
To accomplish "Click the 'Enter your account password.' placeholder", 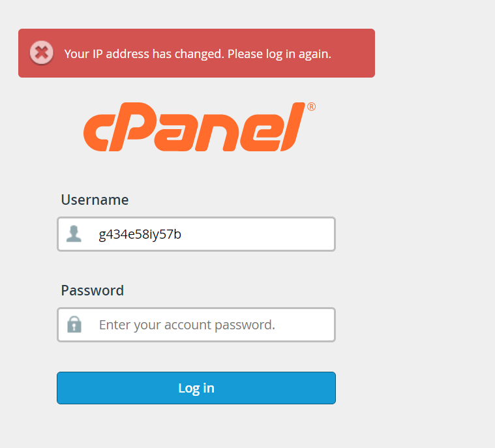I will click(x=187, y=325).
